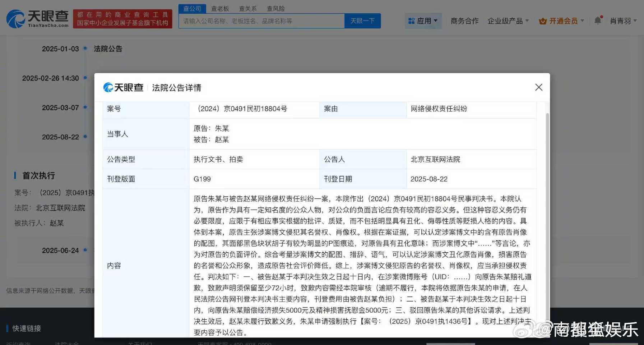The width and height of the screenshot is (644, 345).
Task: Switch to the 查风险 search tab
Action: click(275, 8)
